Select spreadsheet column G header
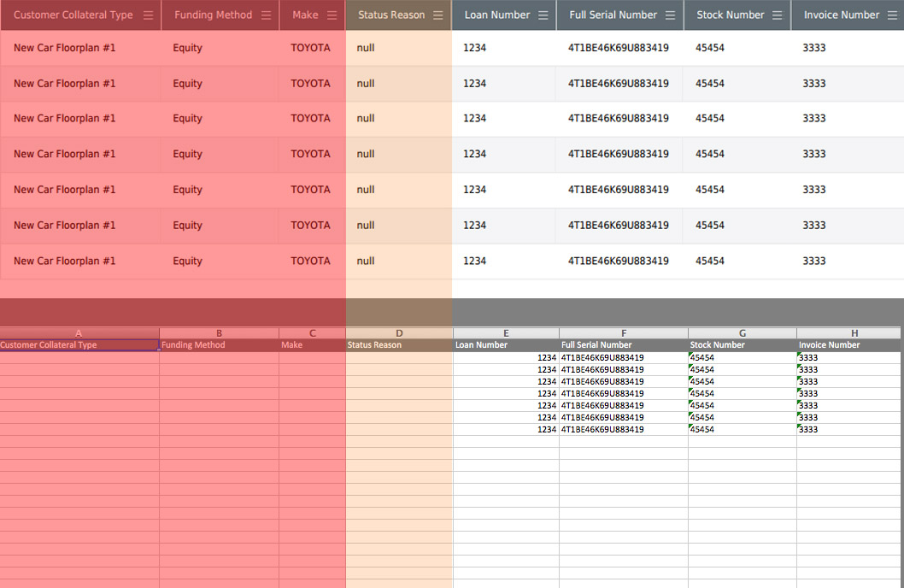This screenshot has height=588, width=904. [742, 333]
